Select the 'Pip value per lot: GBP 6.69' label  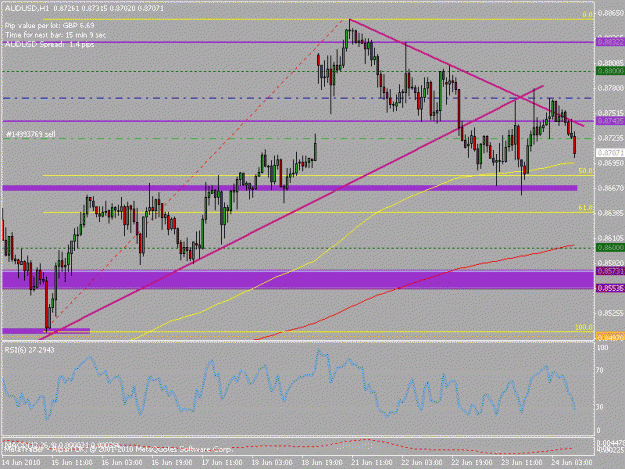tap(49, 26)
